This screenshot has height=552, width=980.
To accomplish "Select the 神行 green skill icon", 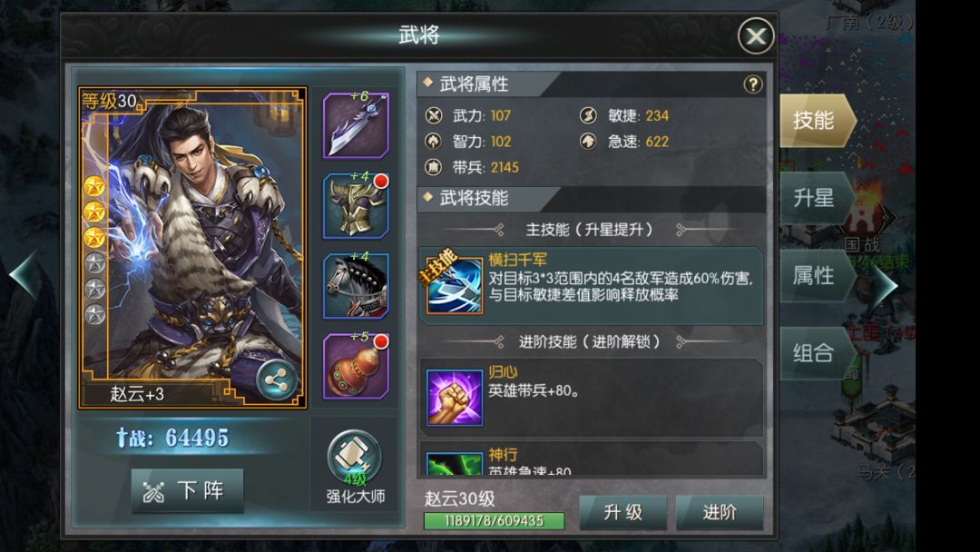I will (455, 464).
